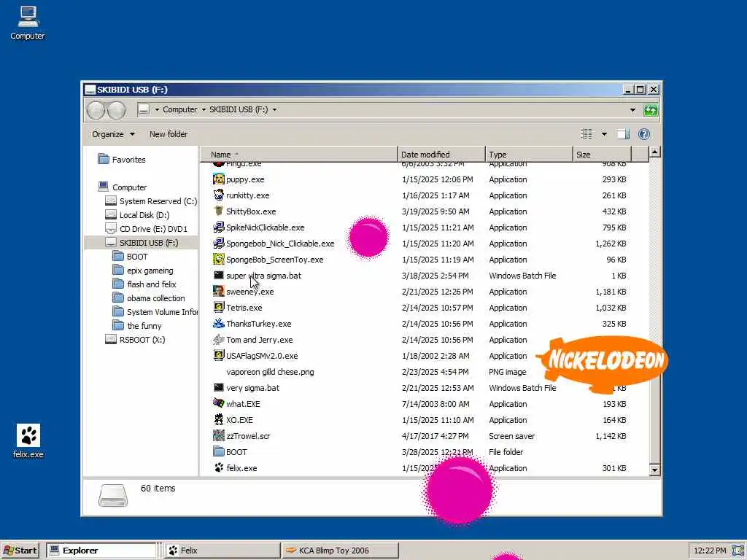Sort by the Size column header
The image size is (747, 560).
[602, 155]
